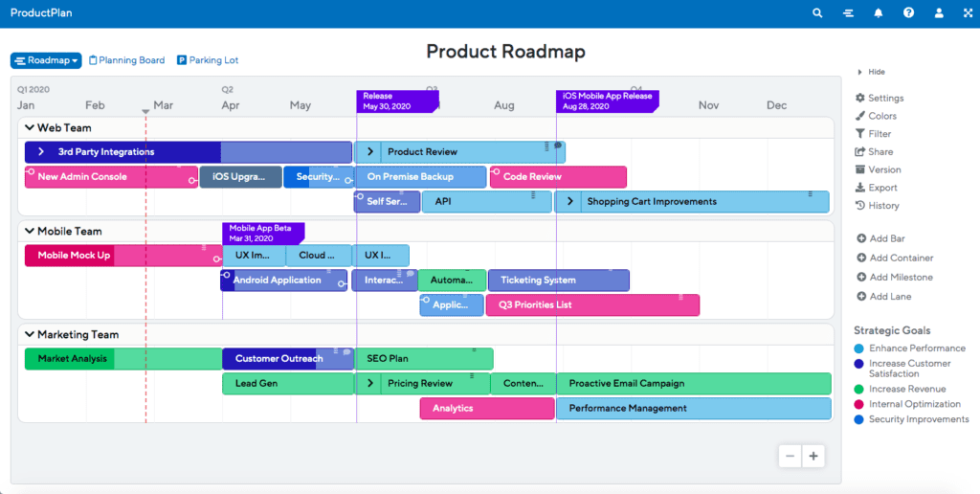This screenshot has height=494, width=980.
Task: Open Version in the sidebar
Action: 879,169
